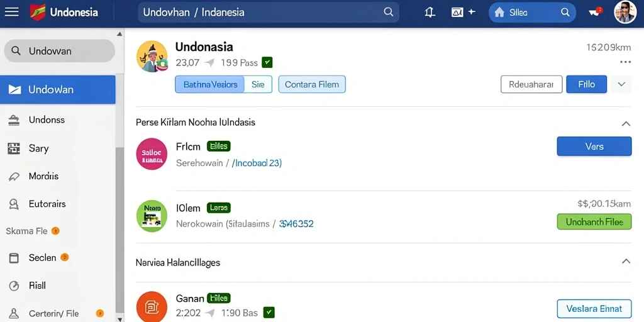Screen dimensions: 644x322
Task: Click the 15209km text
Action: point(609,48)
